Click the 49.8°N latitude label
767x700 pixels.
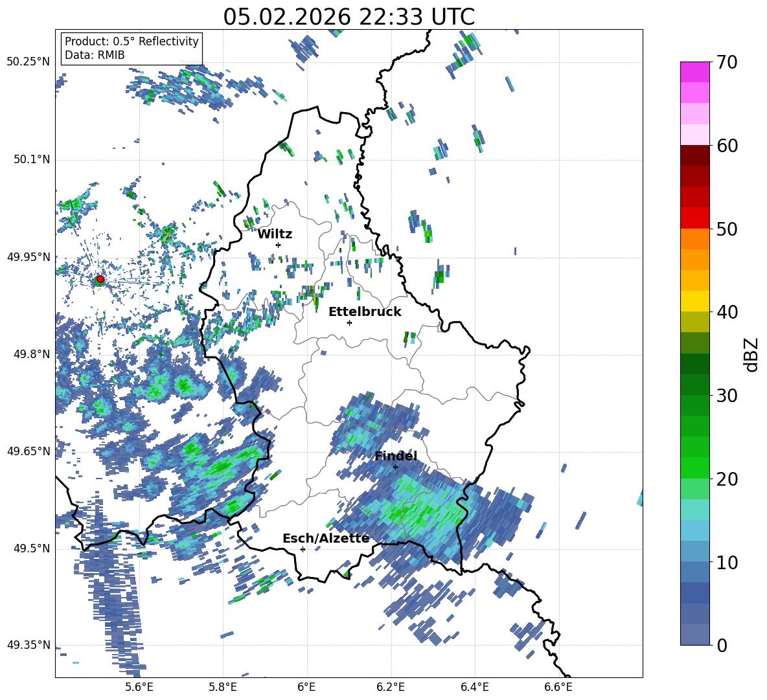pos(32,354)
